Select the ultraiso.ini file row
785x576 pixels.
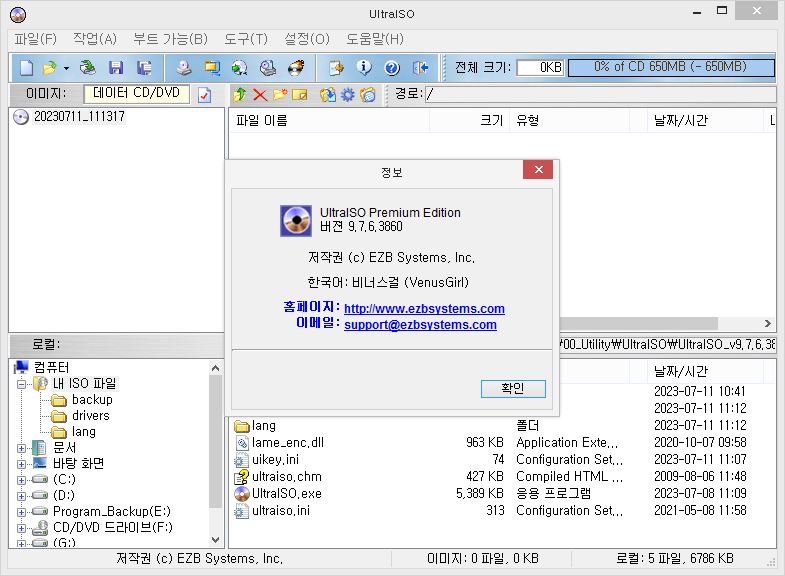tap(503, 511)
